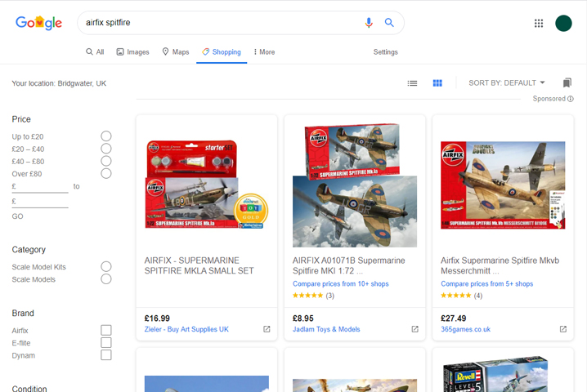Open Airfix Spitfire Mkvb Messerschmitt title
This screenshot has width=587, height=392.
pos(500,265)
